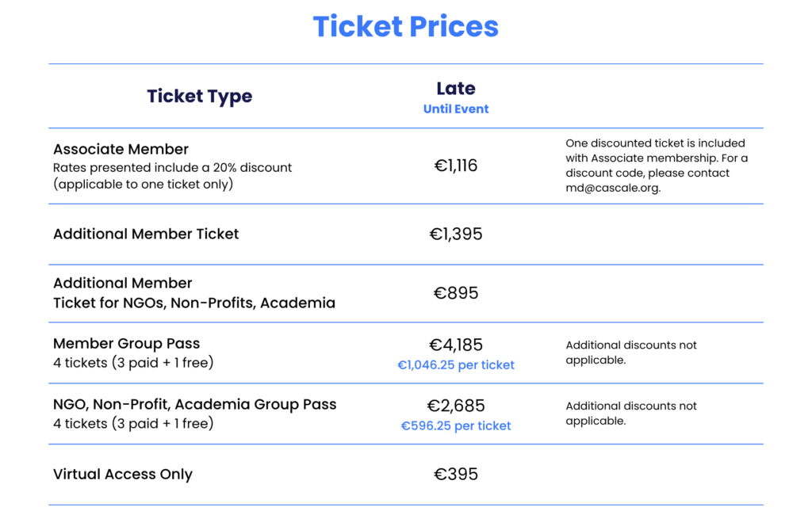Select the Member Group Pass title
The height and width of the screenshot is (530, 812).
126,344
